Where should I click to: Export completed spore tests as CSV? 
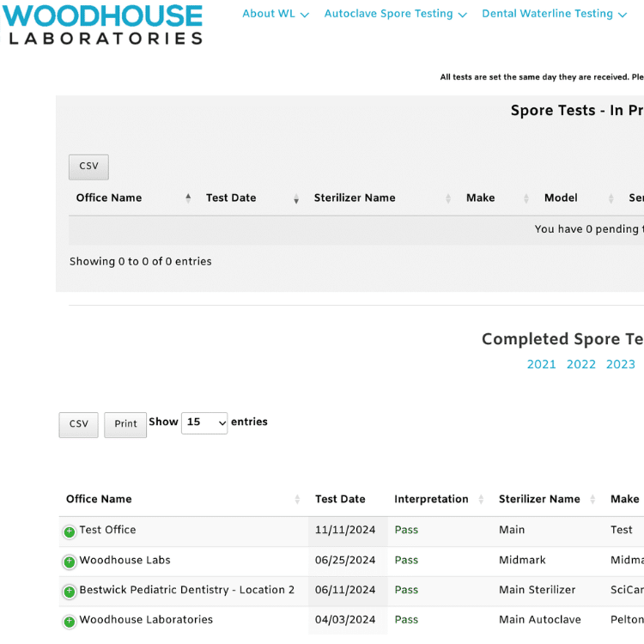(x=78, y=424)
